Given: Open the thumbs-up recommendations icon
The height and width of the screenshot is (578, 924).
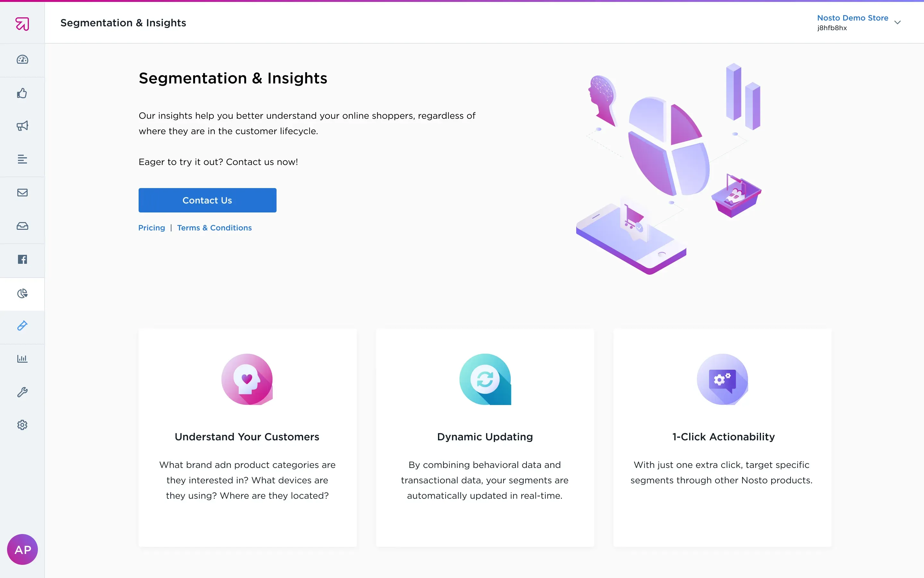Looking at the screenshot, I should coord(22,93).
